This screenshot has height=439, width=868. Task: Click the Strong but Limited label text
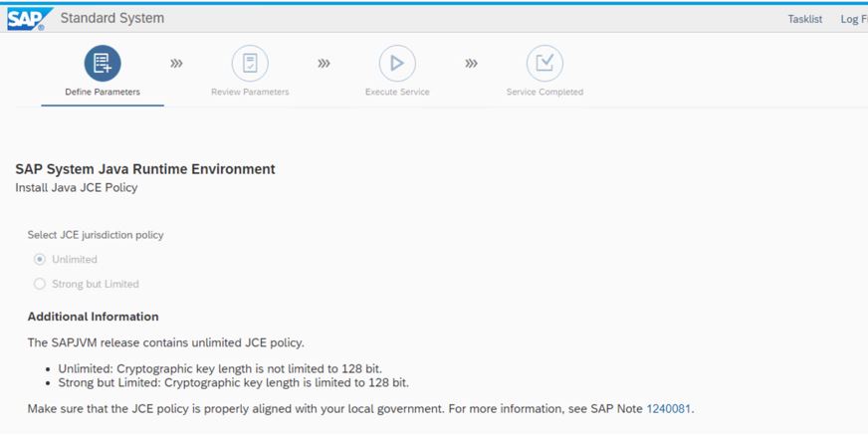pyautogui.click(x=96, y=284)
